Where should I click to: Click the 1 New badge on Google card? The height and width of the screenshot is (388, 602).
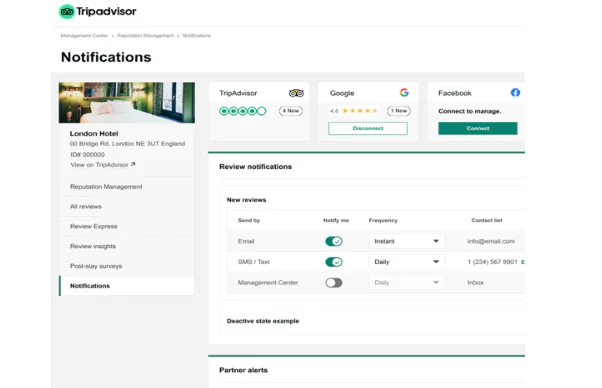pos(399,111)
